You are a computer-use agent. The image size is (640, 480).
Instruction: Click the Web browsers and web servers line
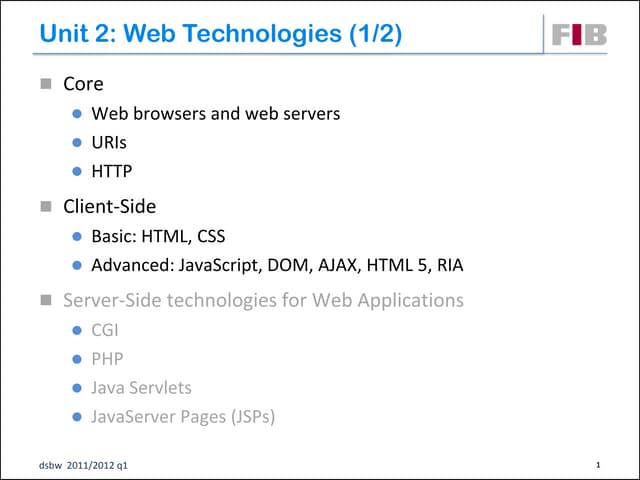tap(216, 114)
